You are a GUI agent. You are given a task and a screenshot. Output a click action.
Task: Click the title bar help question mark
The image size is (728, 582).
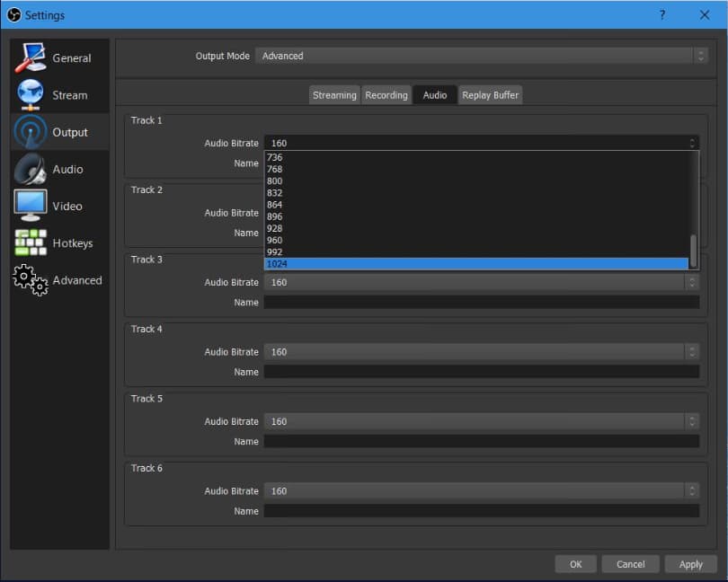point(662,15)
